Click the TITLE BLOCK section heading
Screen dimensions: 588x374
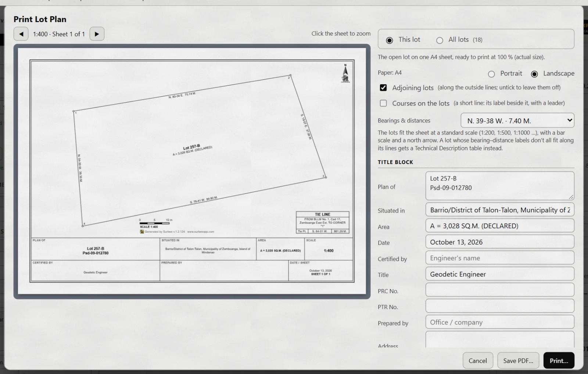395,162
